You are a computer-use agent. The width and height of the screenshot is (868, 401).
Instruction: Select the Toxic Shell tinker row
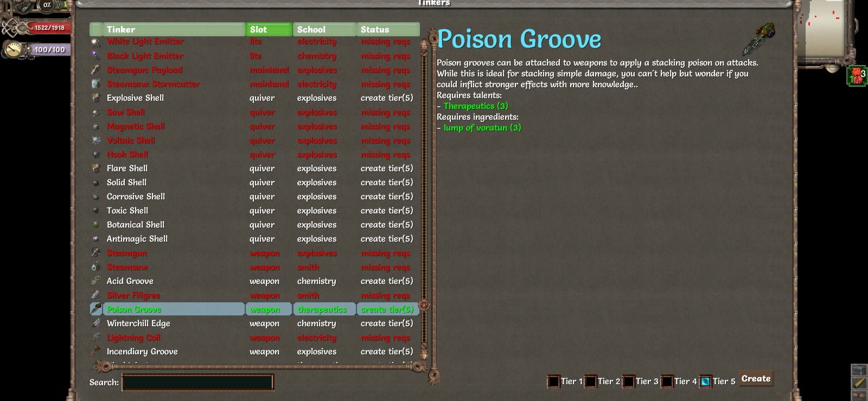click(254, 211)
